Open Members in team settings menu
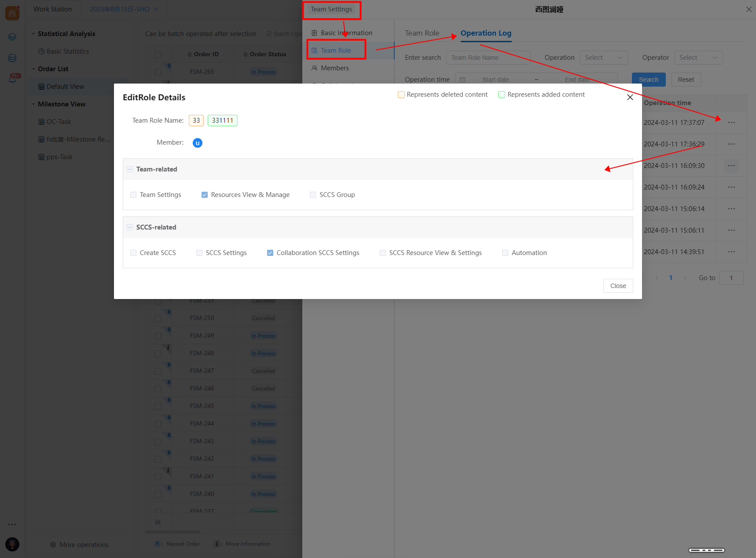Viewport: 756px width, 558px height. [x=334, y=68]
